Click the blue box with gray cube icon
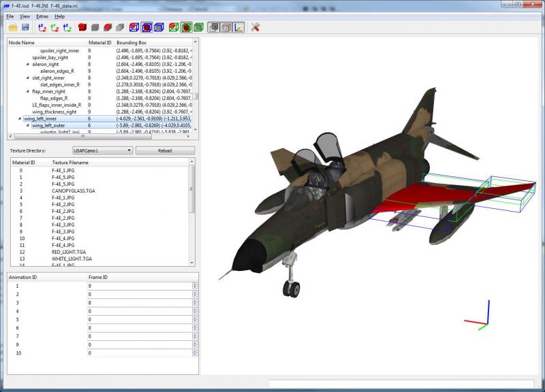 tap(159, 27)
